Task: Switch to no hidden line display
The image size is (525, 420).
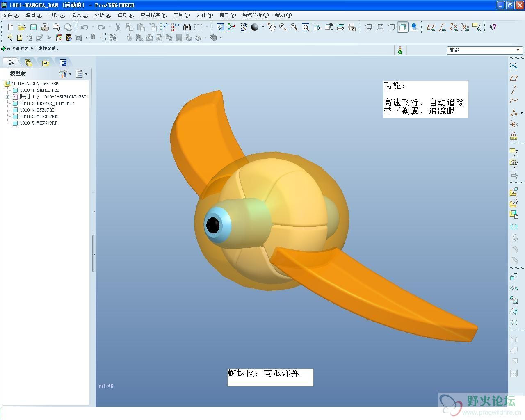Action: [x=391, y=27]
